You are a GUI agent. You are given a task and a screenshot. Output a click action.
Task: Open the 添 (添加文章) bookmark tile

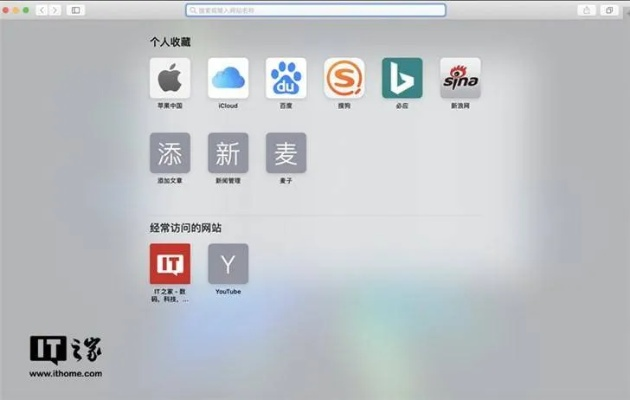170,153
